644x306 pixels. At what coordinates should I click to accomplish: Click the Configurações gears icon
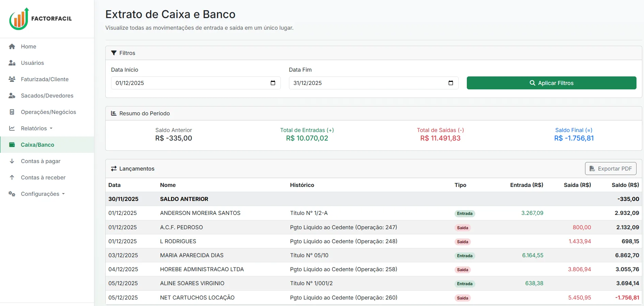pyautogui.click(x=12, y=194)
